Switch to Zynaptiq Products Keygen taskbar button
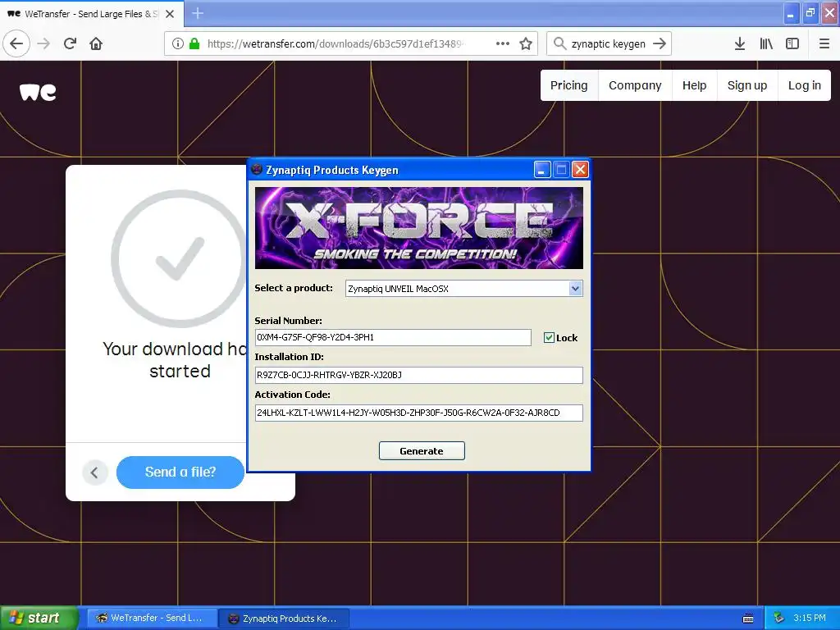The width and height of the screenshot is (840, 630). point(285,619)
